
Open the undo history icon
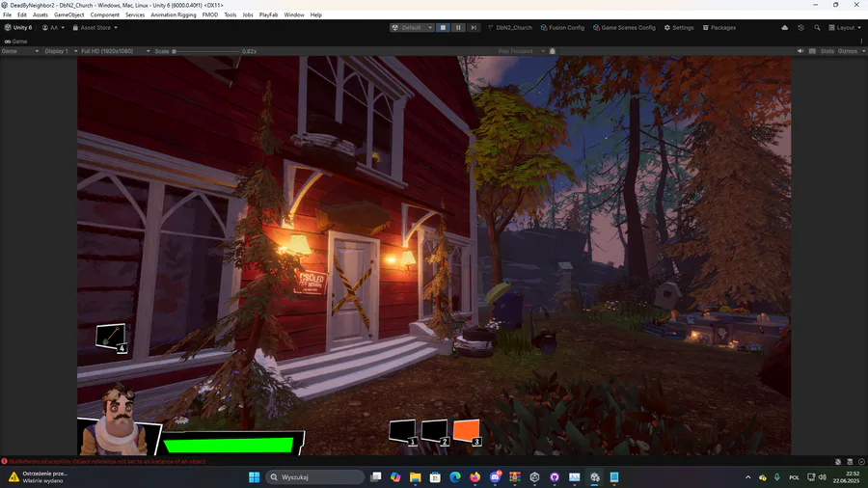click(801, 28)
